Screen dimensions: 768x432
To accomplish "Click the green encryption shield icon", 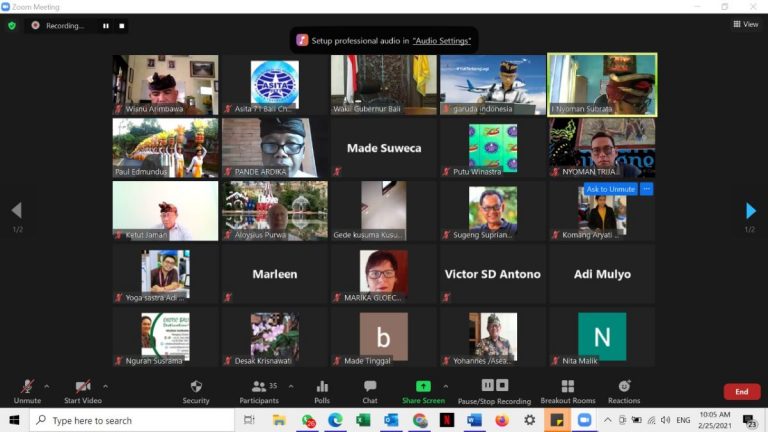I will coord(12,25).
